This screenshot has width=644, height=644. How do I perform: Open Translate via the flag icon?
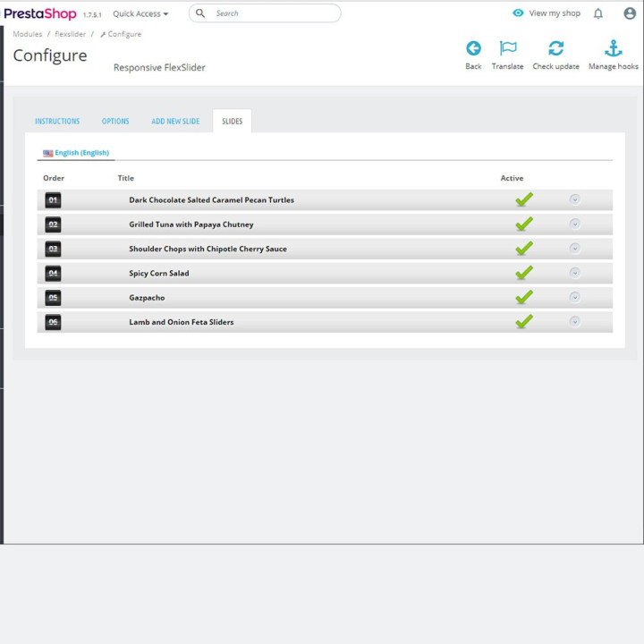click(508, 48)
